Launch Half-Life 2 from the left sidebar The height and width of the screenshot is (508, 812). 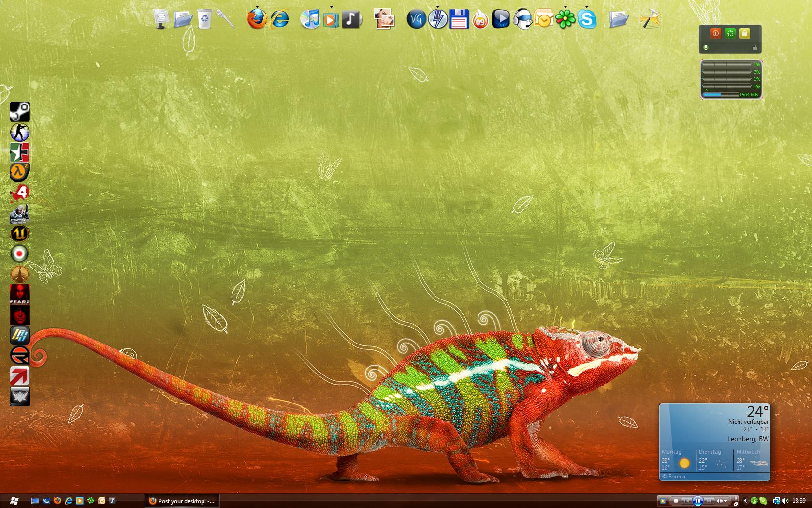[20, 173]
